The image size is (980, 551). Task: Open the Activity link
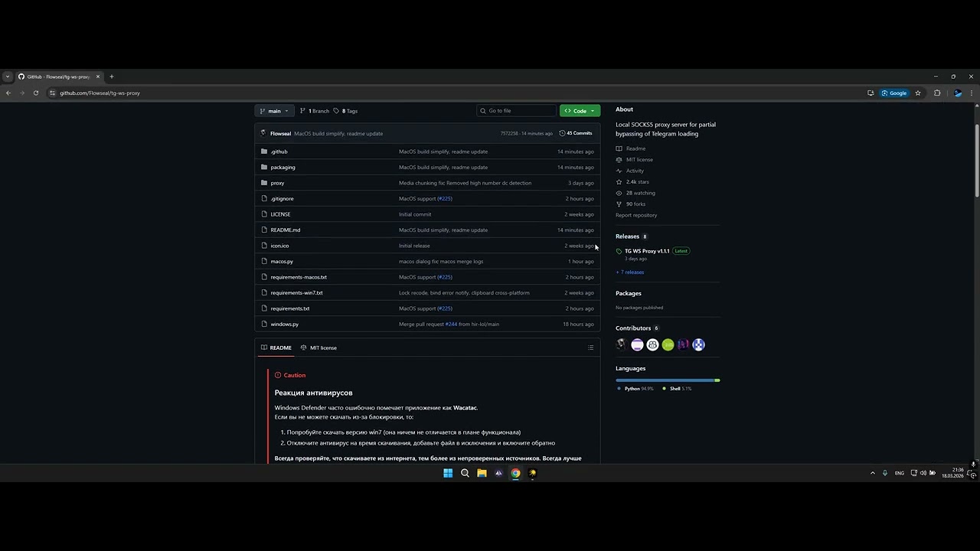pos(630,171)
